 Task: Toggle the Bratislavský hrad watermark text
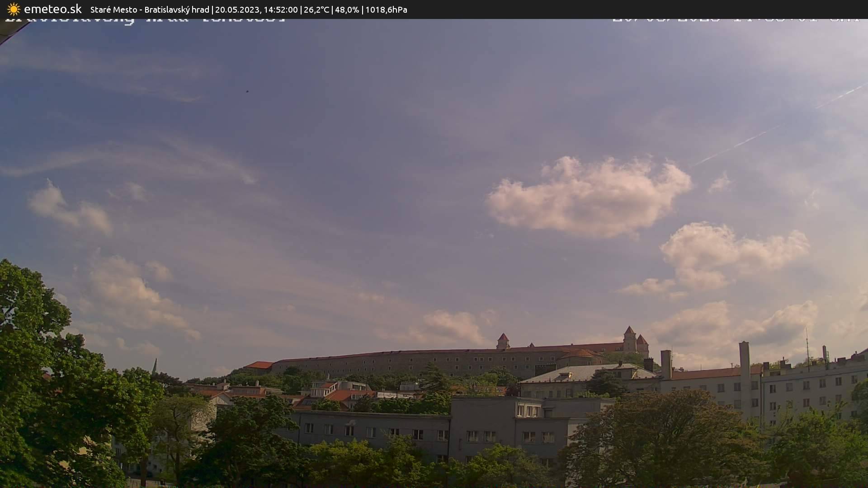(145, 19)
